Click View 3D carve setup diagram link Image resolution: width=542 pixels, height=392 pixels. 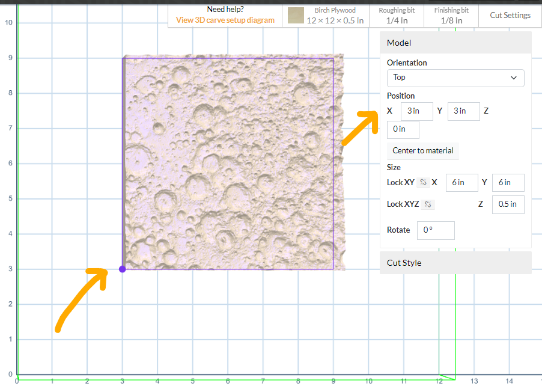point(225,20)
